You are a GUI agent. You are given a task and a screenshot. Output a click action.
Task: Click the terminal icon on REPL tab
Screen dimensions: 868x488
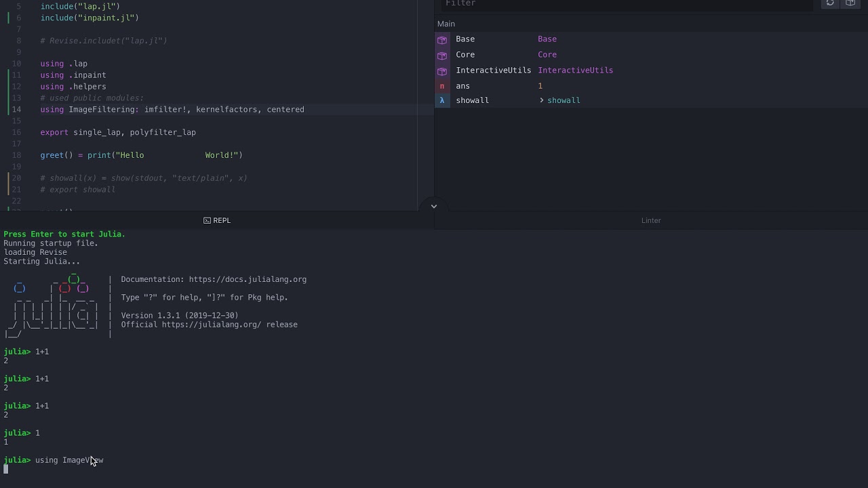207,221
